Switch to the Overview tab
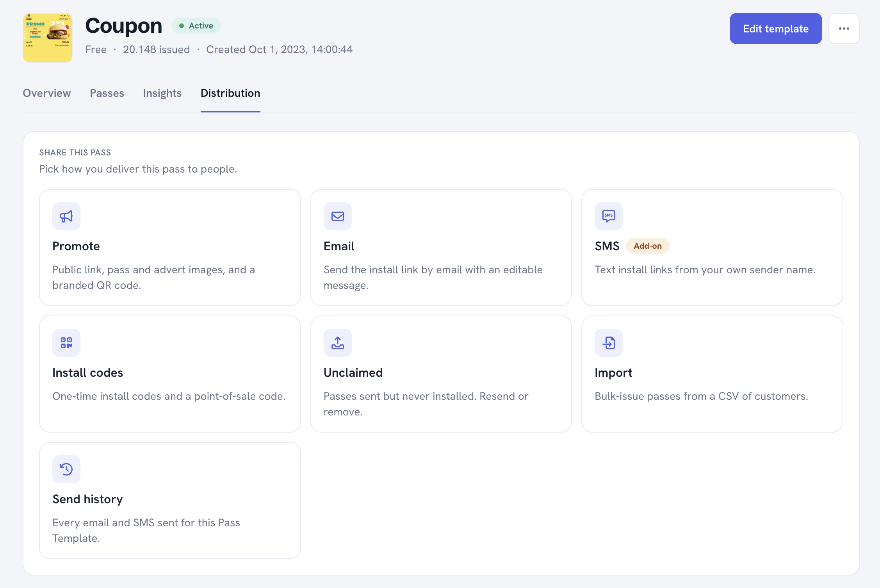 pos(47,93)
